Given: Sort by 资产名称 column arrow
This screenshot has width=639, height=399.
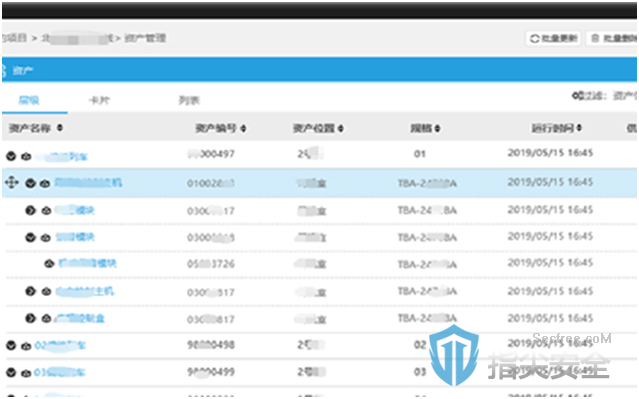Looking at the screenshot, I should click(60, 128).
